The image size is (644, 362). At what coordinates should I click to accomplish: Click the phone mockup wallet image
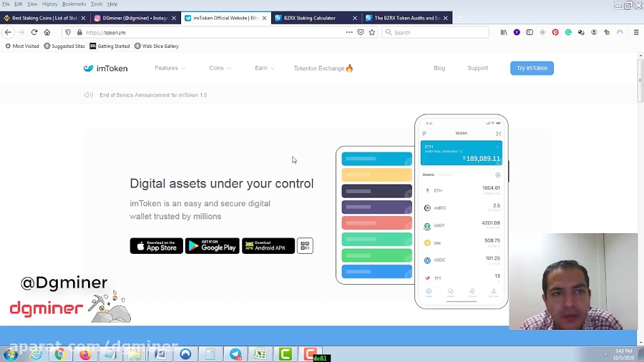462,211
